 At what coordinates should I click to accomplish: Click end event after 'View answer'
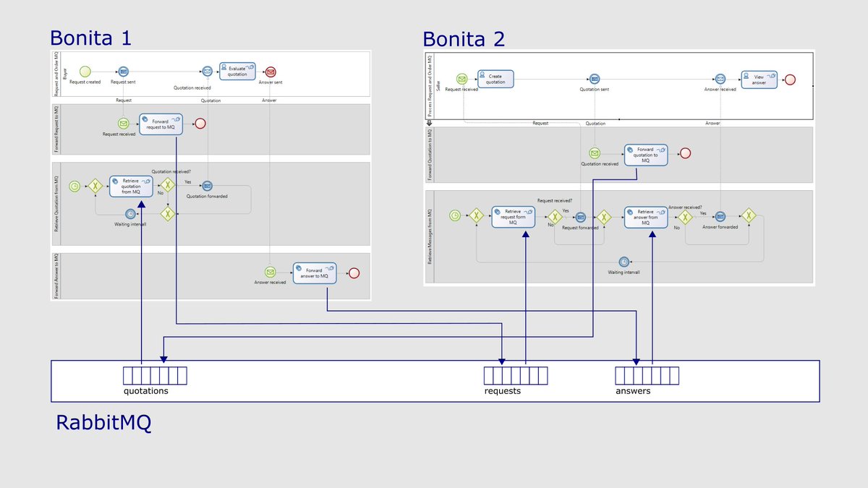(791, 80)
